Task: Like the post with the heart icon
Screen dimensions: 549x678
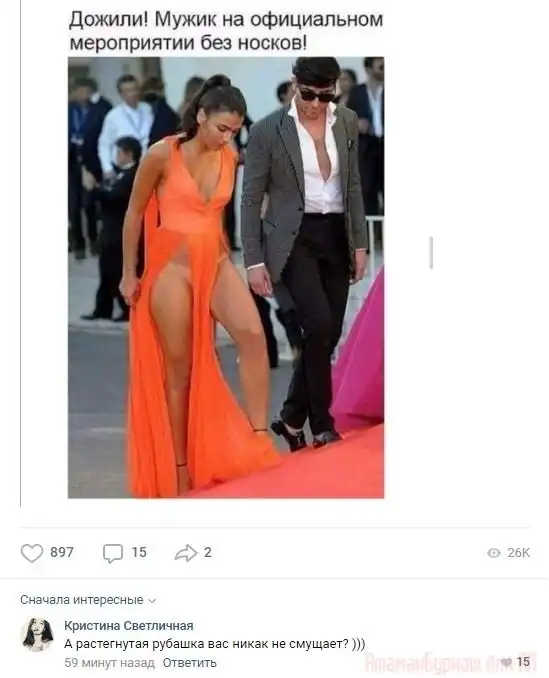Action: point(32,553)
